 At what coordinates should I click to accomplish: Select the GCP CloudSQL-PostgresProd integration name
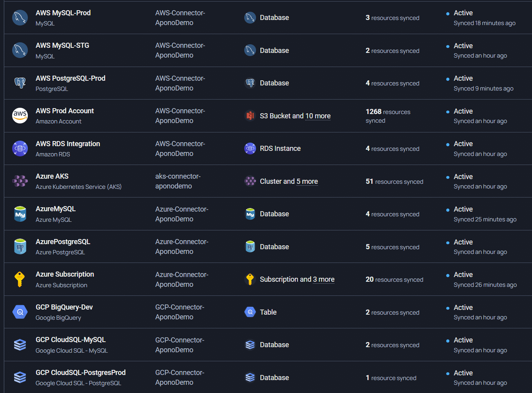click(x=81, y=373)
